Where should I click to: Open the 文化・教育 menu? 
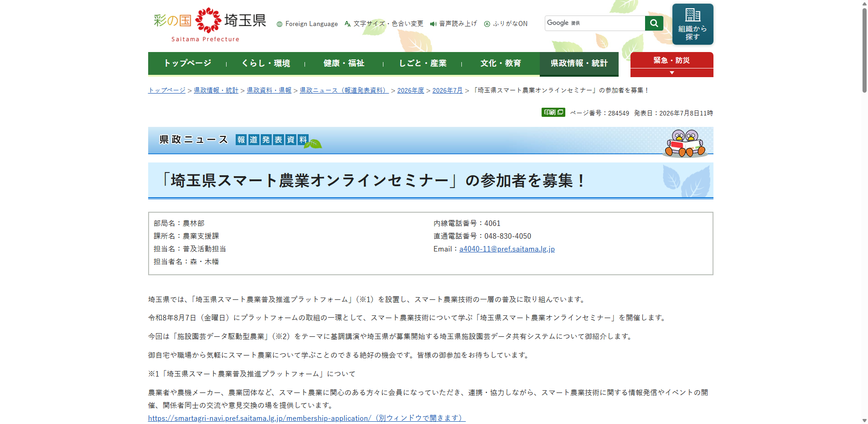click(501, 63)
